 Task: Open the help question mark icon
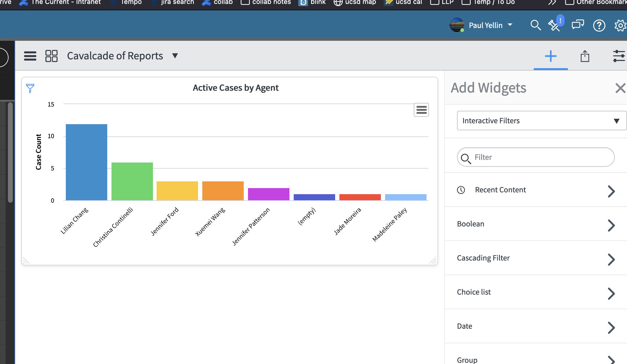point(599,26)
